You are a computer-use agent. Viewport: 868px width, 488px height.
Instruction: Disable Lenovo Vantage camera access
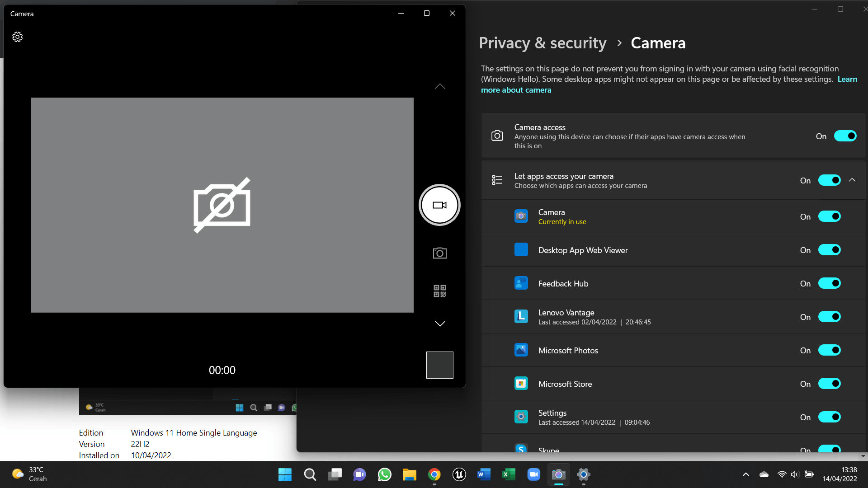[x=829, y=316]
